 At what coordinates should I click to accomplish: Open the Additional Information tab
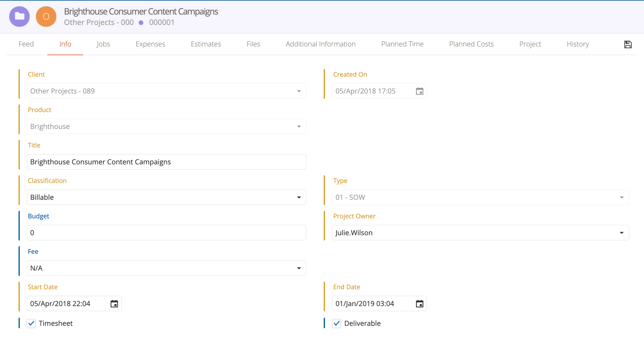321,44
